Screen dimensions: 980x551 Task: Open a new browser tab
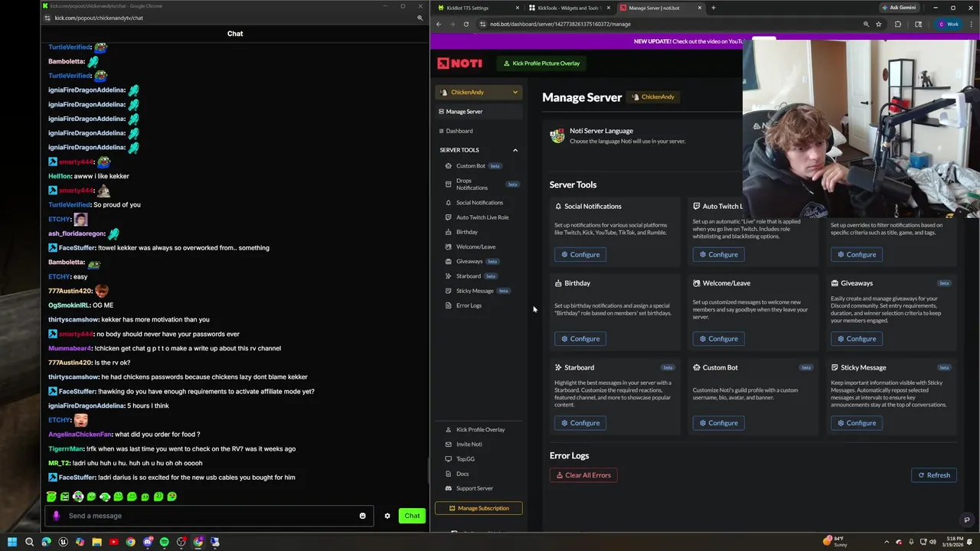click(713, 8)
